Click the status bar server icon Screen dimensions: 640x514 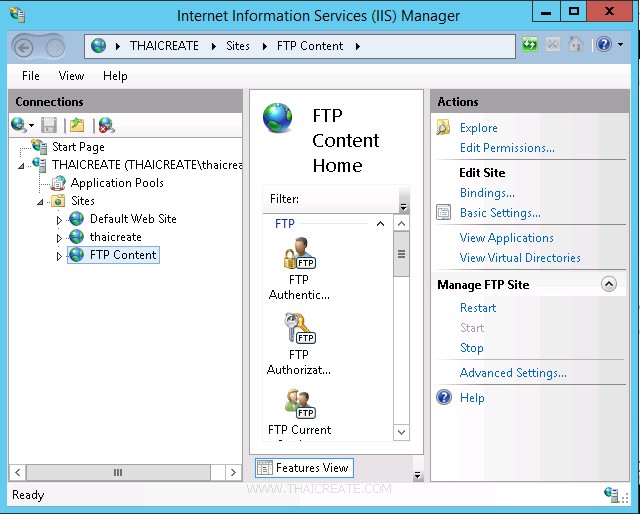611,494
